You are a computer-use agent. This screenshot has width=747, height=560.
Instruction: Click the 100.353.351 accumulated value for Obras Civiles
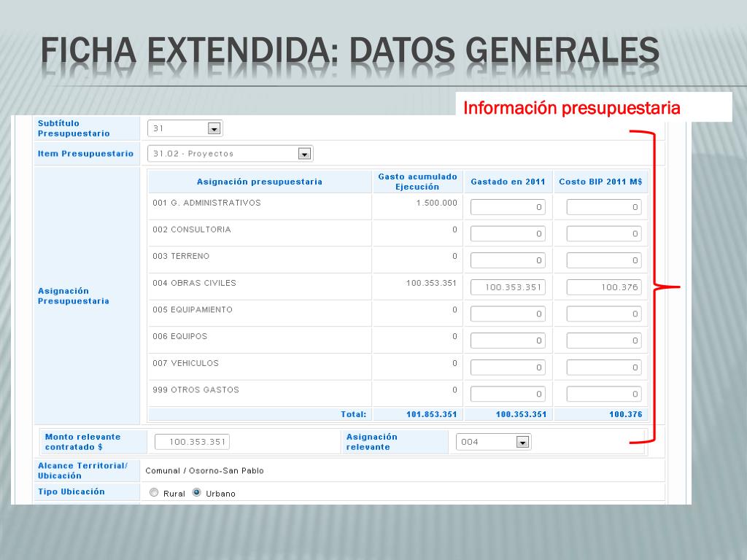pyautogui.click(x=431, y=283)
